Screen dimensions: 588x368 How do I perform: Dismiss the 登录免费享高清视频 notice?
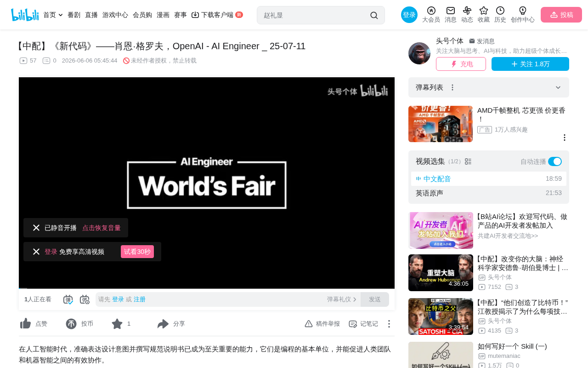click(36, 252)
